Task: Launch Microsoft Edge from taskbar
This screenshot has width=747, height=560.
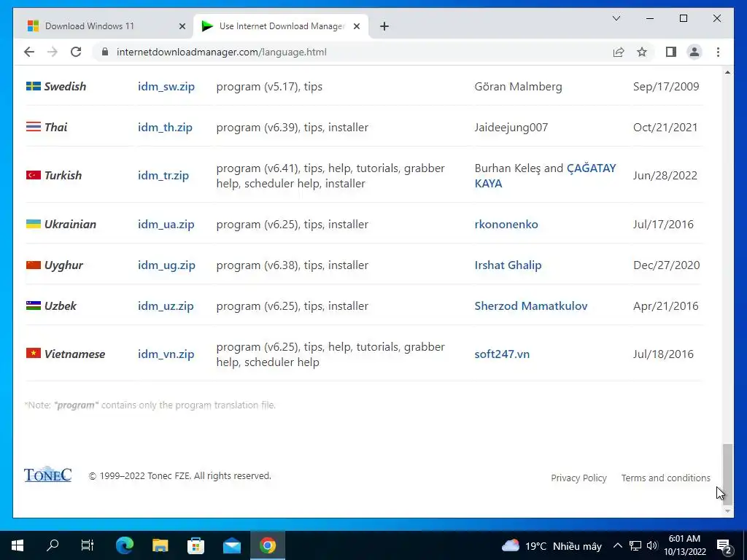Action: 125,545
